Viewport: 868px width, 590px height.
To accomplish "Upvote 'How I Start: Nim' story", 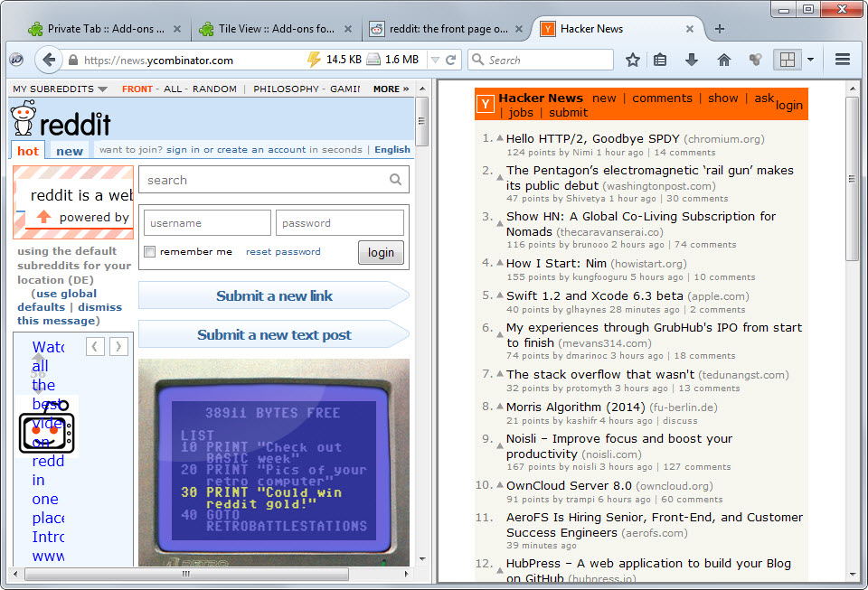I will coord(499,263).
